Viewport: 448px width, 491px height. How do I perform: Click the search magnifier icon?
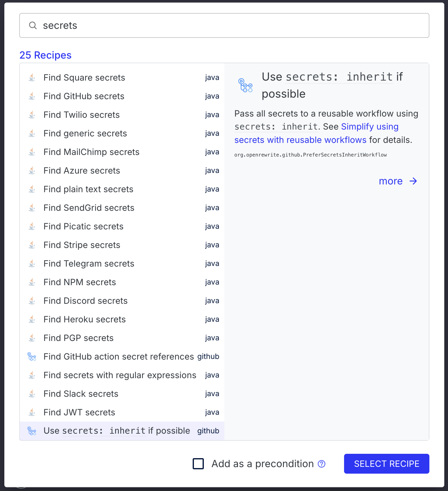click(33, 25)
